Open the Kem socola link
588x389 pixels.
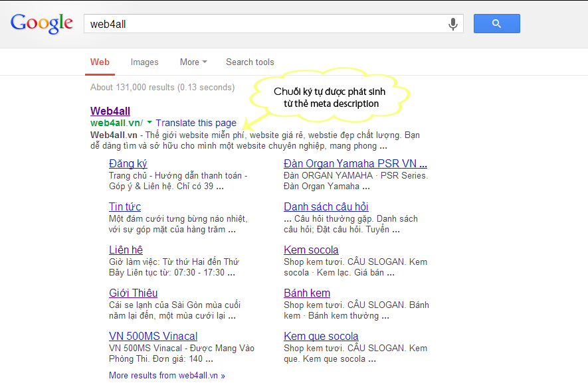tap(311, 250)
